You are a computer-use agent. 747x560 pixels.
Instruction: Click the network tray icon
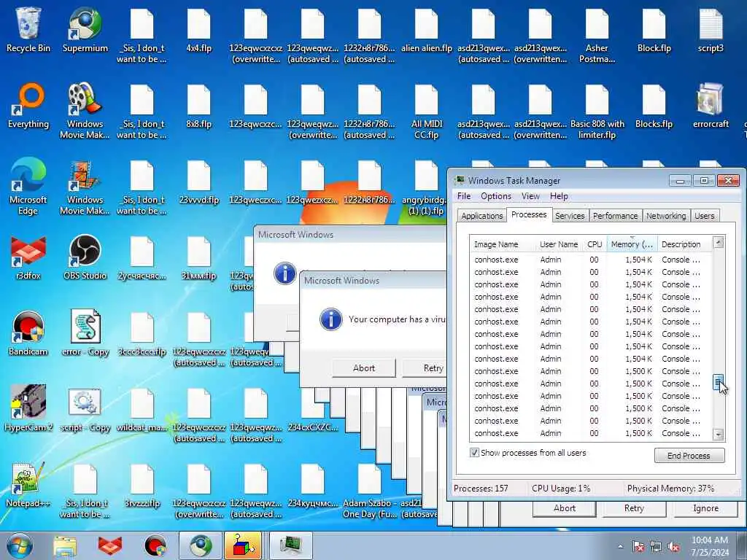[x=656, y=547]
